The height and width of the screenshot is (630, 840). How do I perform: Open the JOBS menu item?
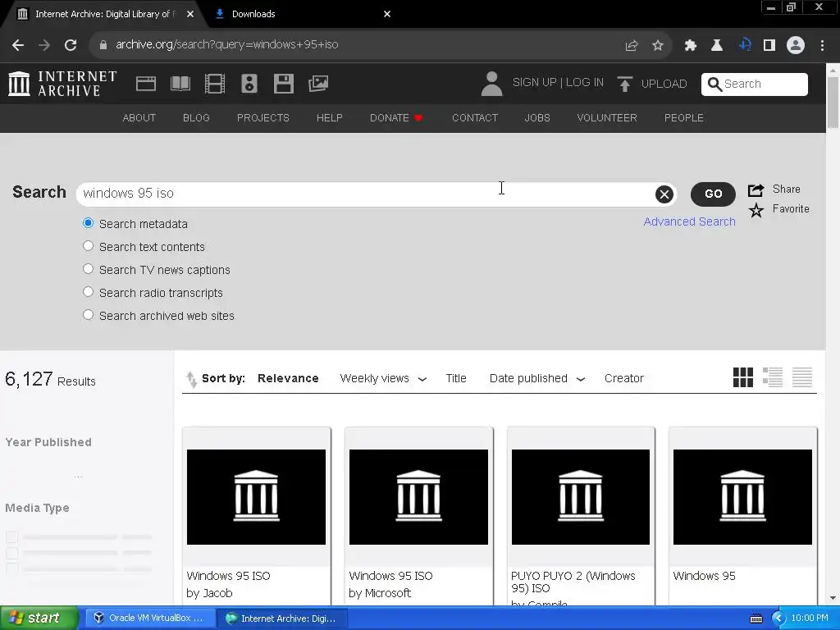pyautogui.click(x=537, y=118)
